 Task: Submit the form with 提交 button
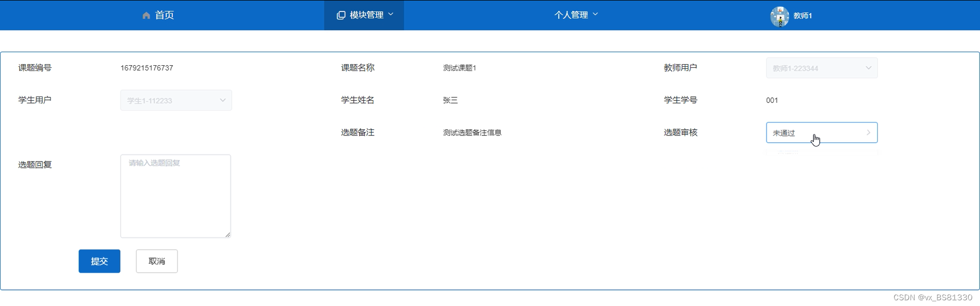(99, 261)
